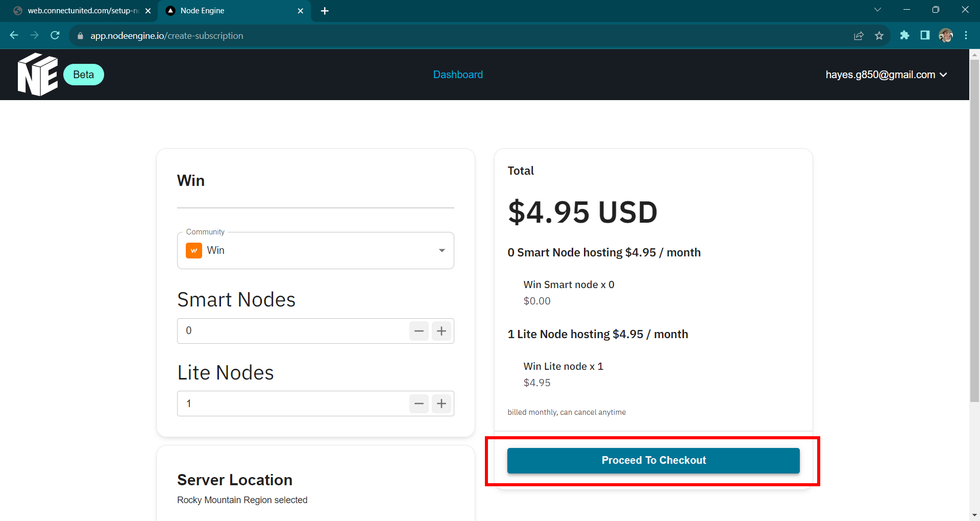The width and height of the screenshot is (980, 521).
Task: Click the page vertical scrollbar
Action: click(x=974, y=230)
